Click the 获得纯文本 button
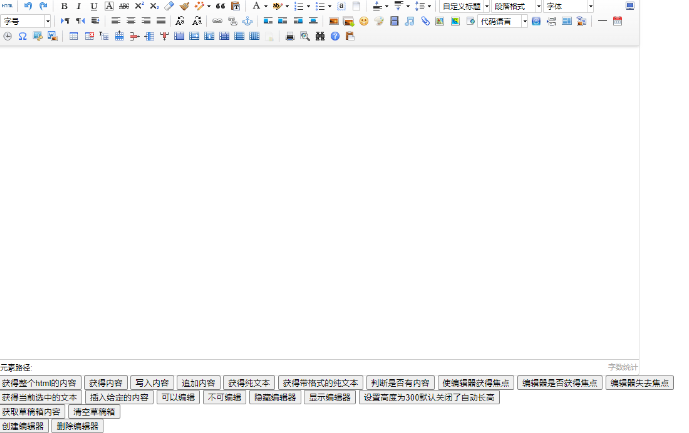 [249, 383]
